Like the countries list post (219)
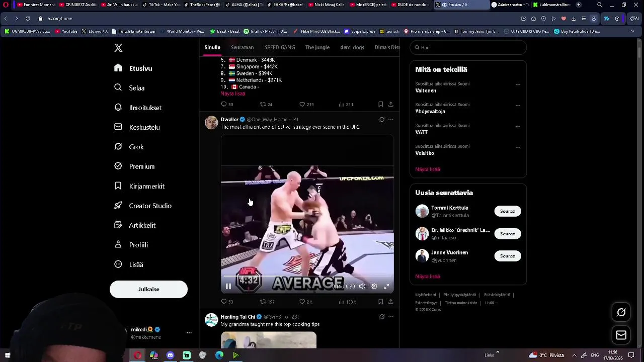644x362 pixels. coord(306,104)
